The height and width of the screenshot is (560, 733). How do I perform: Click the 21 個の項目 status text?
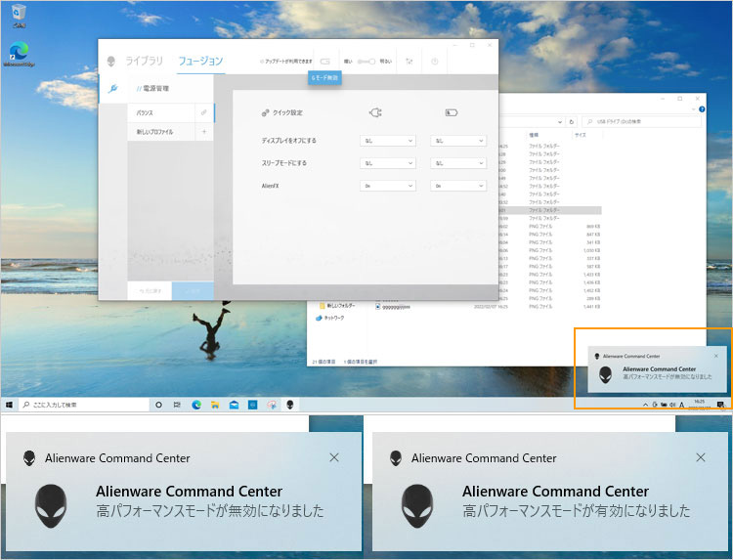coord(323,362)
